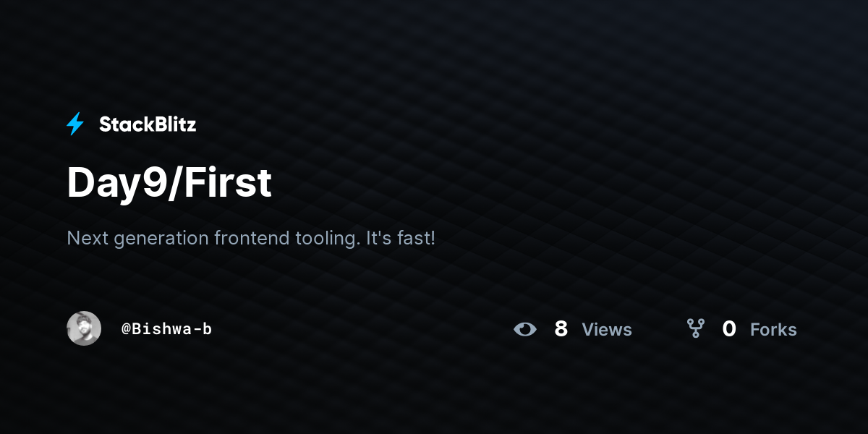The height and width of the screenshot is (434, 868).
Task: Select the StackBlitz wordmark text
Action: [148, 124]
